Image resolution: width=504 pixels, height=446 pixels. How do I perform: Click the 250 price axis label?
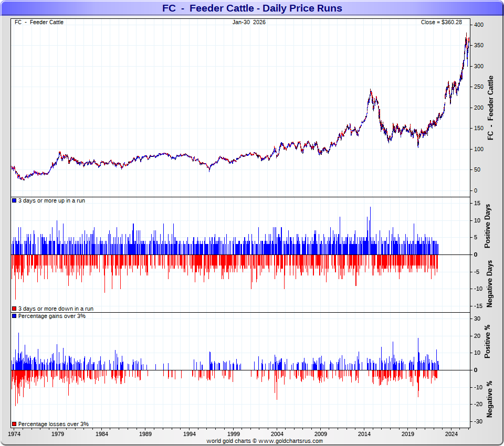[479, 87]
